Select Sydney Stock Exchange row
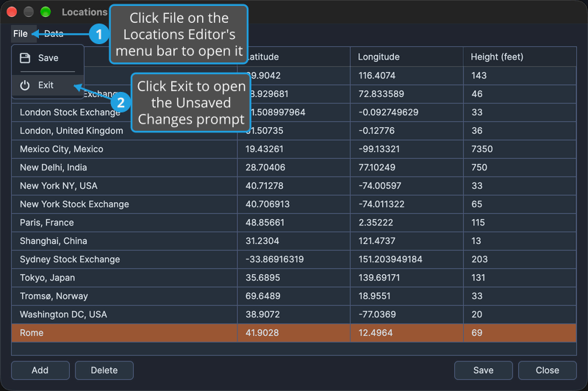This screenshot has height=391, width=588. pos(293,259)
